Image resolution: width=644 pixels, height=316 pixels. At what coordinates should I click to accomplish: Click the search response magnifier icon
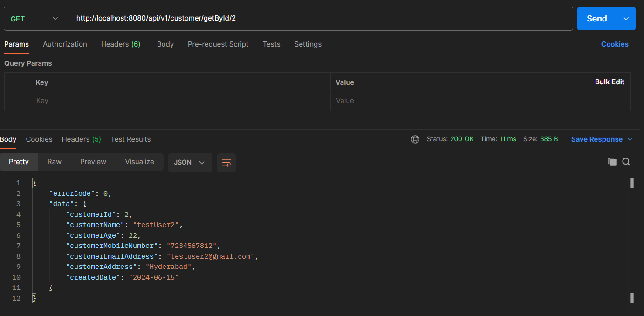point(626,162)
